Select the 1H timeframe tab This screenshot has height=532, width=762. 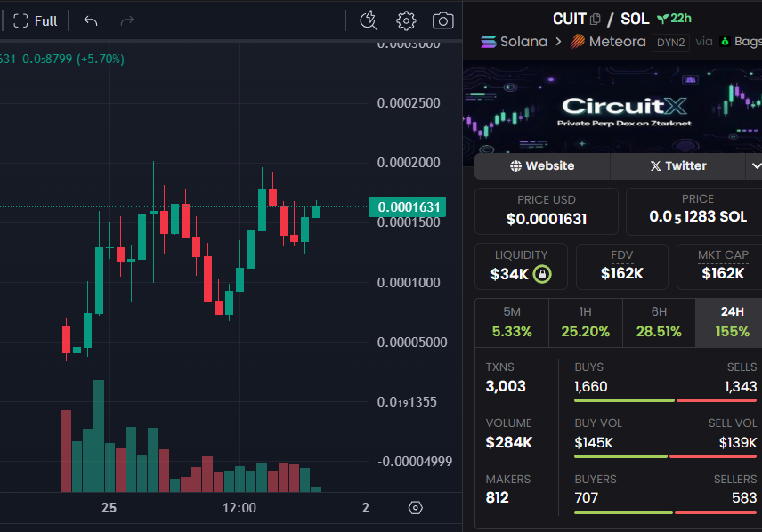pos(586,323)
